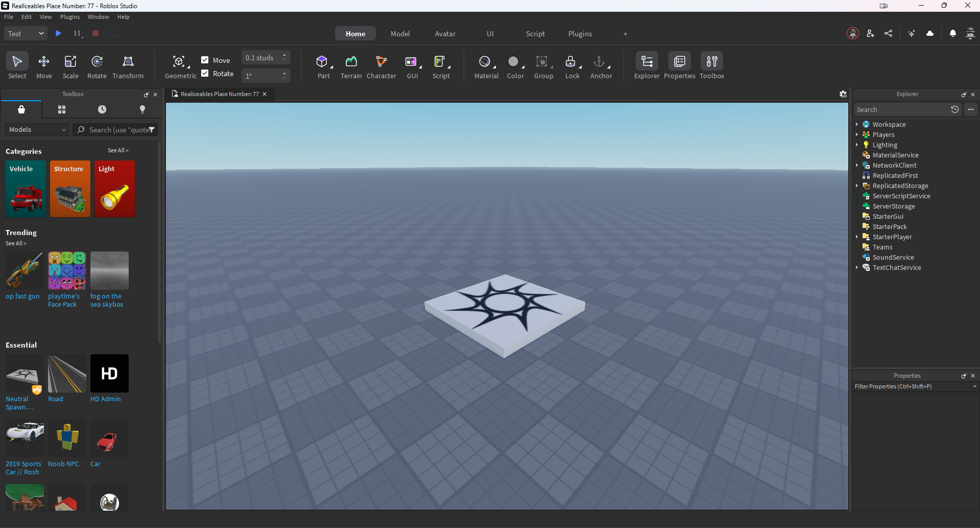The height and width of the screenshot is (528, 980).
Task: Click the Toolbox search field
Action: click(115, 130)
